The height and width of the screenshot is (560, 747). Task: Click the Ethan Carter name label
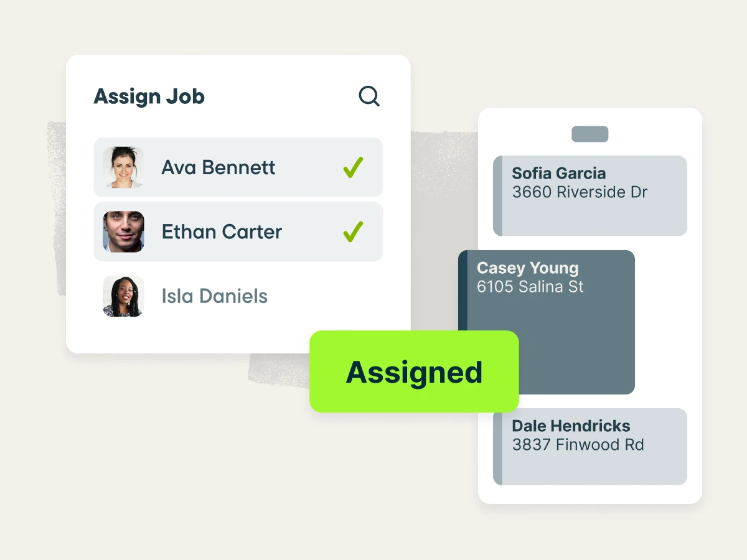(x=222, y=231)
